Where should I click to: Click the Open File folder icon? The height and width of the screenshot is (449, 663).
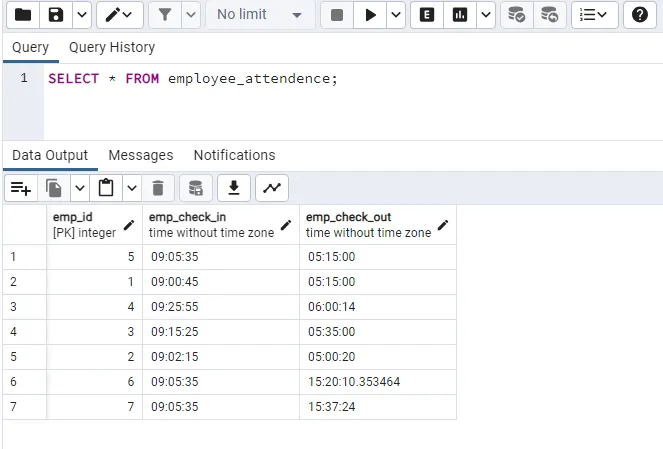coord(23,15)
